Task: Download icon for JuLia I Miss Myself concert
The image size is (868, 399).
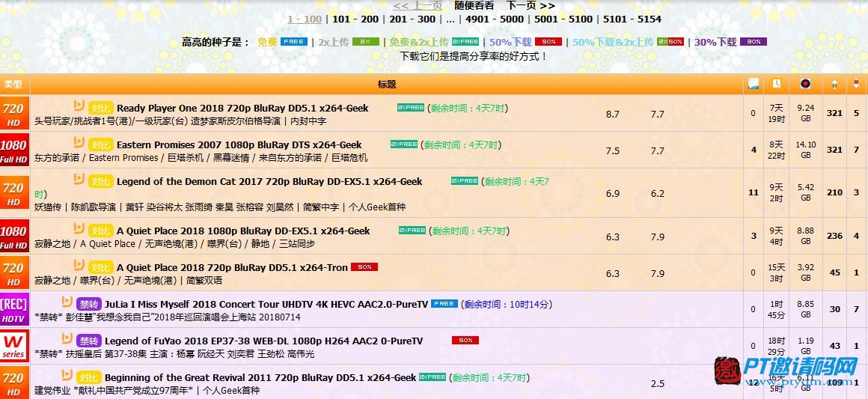Action: coord(67,302)
